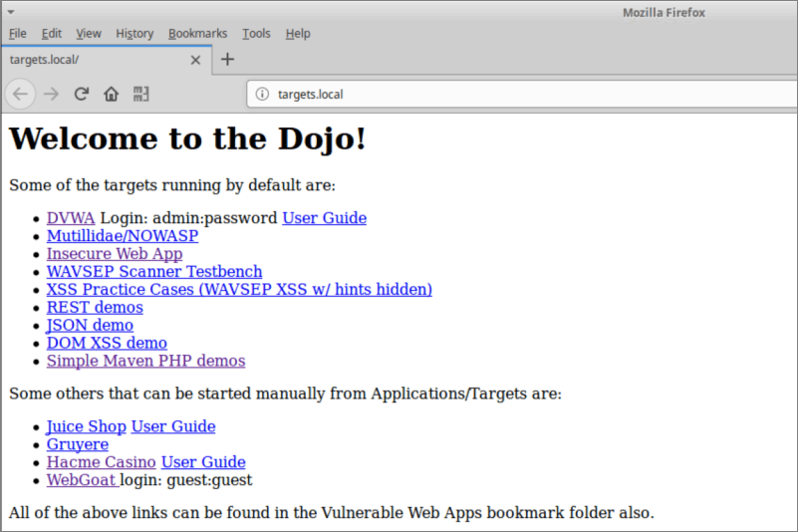This screenshot has height=532, width=798.
Task: Open the DOM XSS demo link
Action: pyautogui.click(x=107, y=343)
